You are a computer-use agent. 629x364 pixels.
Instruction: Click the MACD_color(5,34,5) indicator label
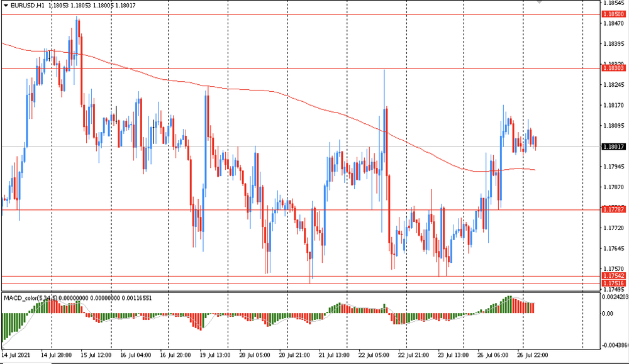pos(30,298)
